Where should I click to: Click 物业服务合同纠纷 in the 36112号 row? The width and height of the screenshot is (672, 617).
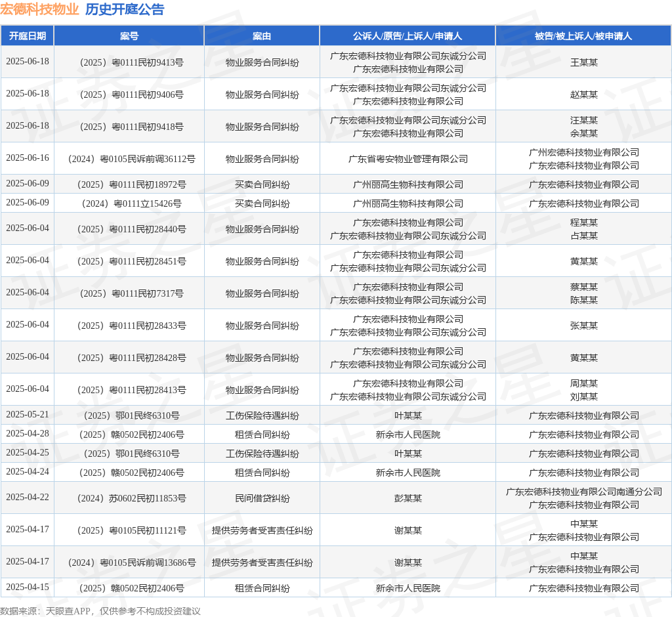tap(262, 159)
